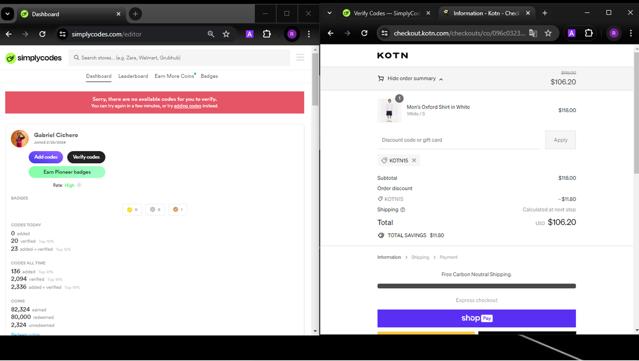Close the Dashboard tab
The height and width of the screenshot is (361, 639).
(118, 14)
